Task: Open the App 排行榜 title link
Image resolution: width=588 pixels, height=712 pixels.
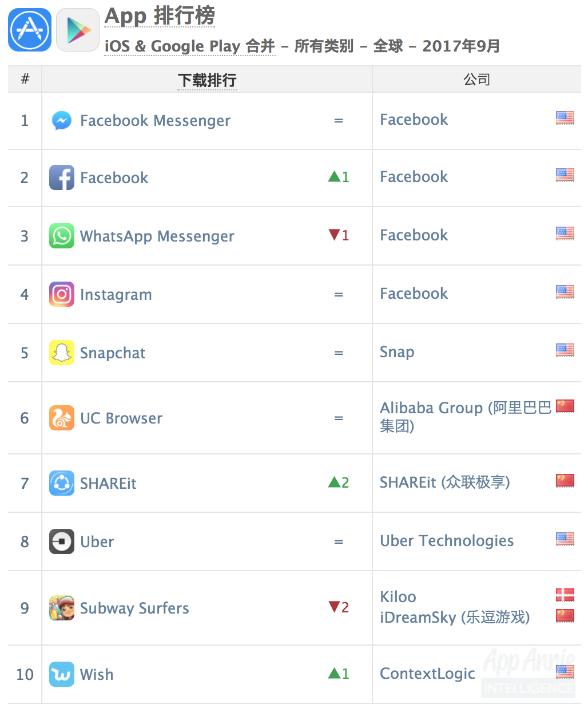Action: pyautogui.click(x=160, y=16)
